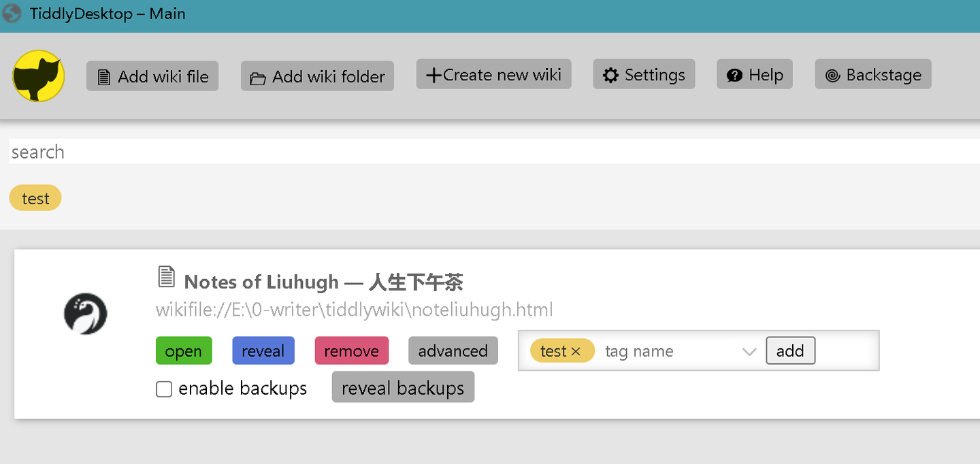980x464 pixels.
Task: Click the bird favicon of the Liuhugh wiki
Action: coord(85,314)
